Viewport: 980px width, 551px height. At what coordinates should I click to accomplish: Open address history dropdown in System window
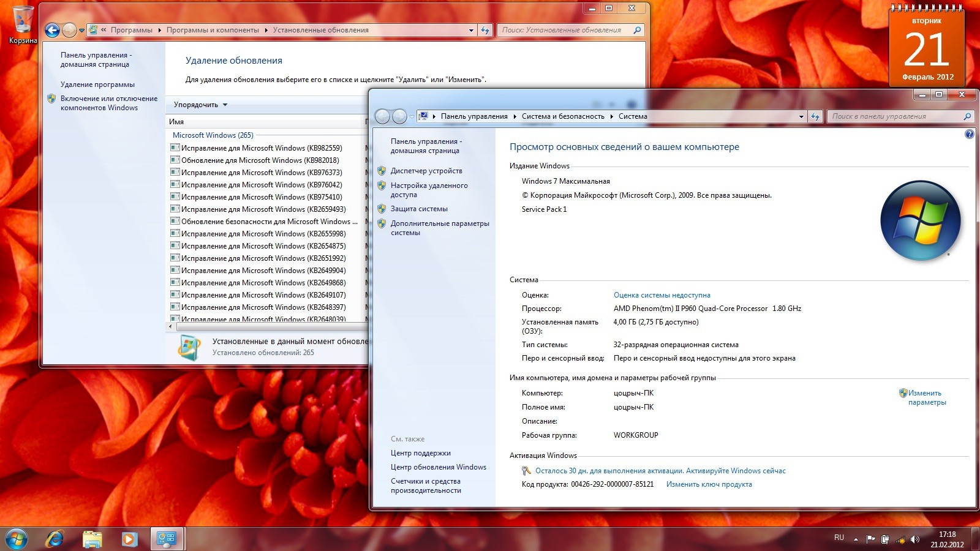[x=801, y=116]
